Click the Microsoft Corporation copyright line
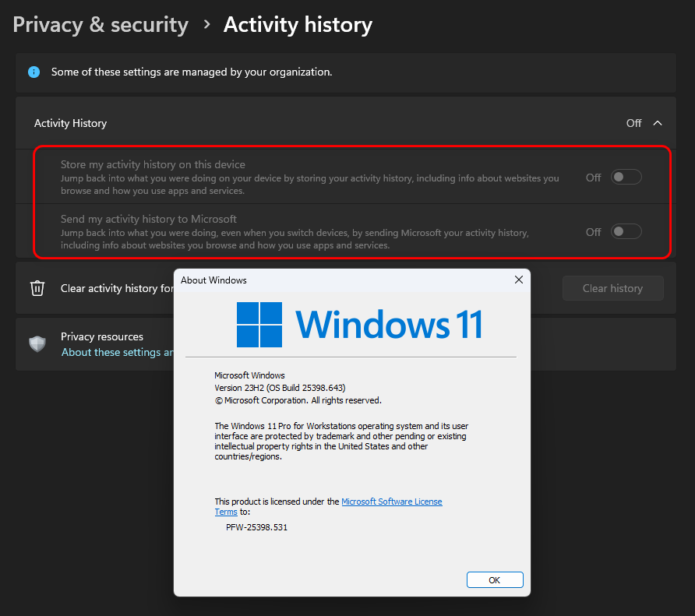Screen dimensions: 695x616 tap(298, 400)
